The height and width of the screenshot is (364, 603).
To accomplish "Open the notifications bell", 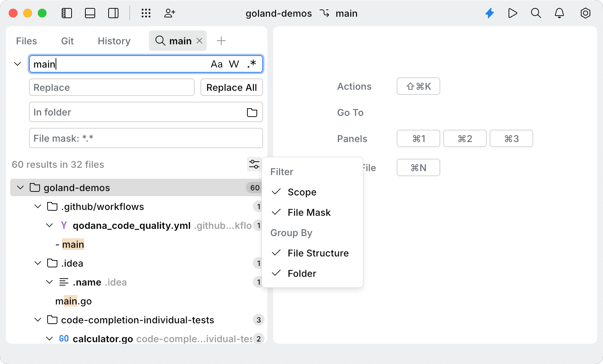I will pos(559,13).
